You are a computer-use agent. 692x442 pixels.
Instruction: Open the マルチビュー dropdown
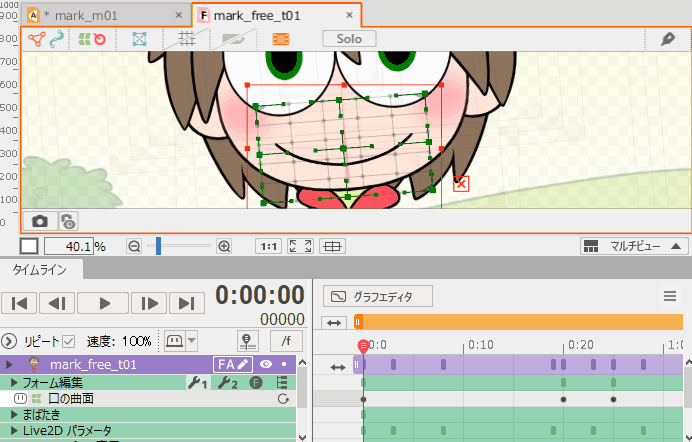pyautogui.click(x=634, y=246)
